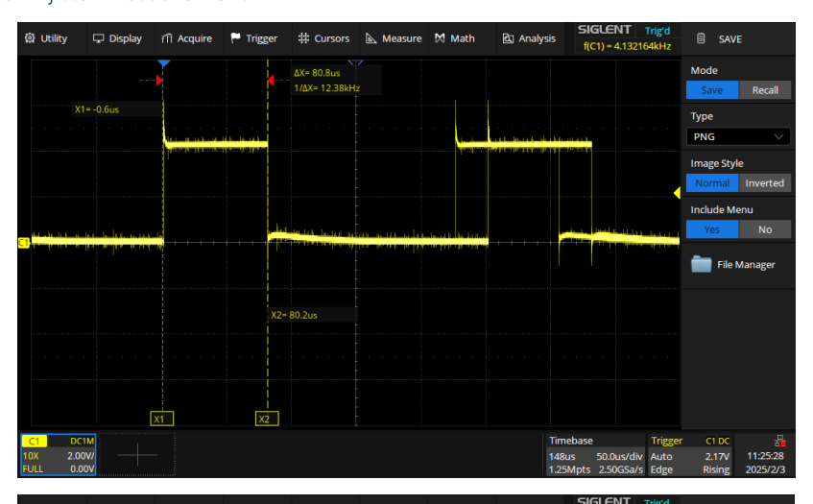
Task: Click the X1 cursor label box
Action: [162, 419]
